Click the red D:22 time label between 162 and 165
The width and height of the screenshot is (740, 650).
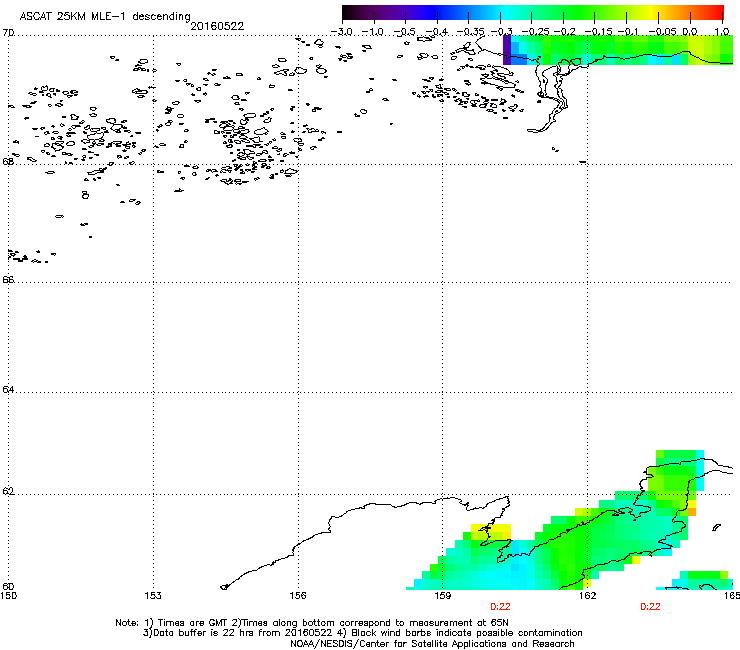click(650, 607)
